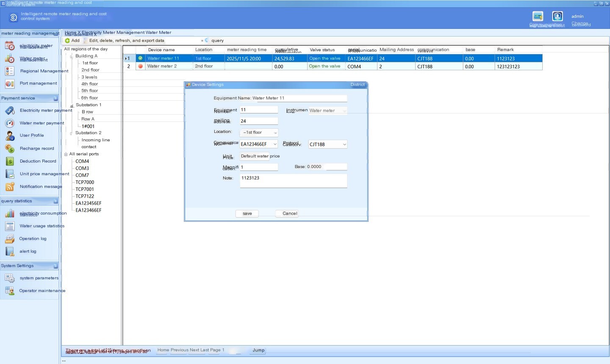The image size is (610, 364).
Task: Collapse the All serial ports tree node
Action: pyautogui.click(x=66, y=154)
